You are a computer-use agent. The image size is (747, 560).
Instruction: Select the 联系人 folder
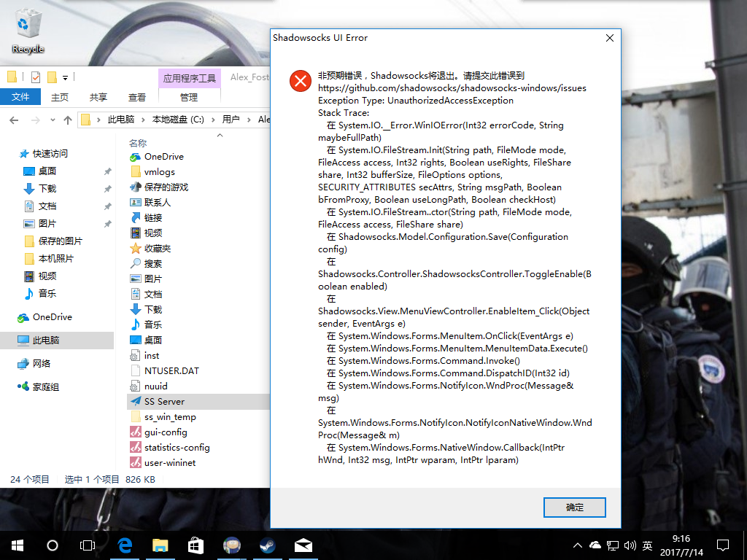158,203
